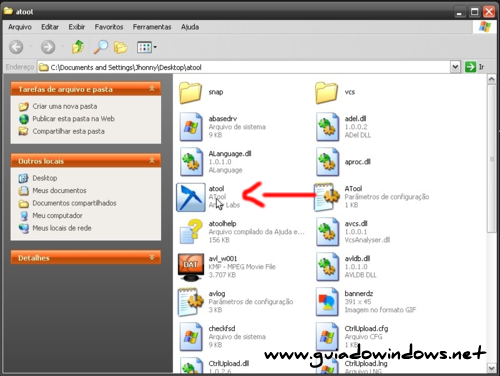Open the Back button history dropdown
The height and width of the screenshot is (376, 500).
pos(31,47)
